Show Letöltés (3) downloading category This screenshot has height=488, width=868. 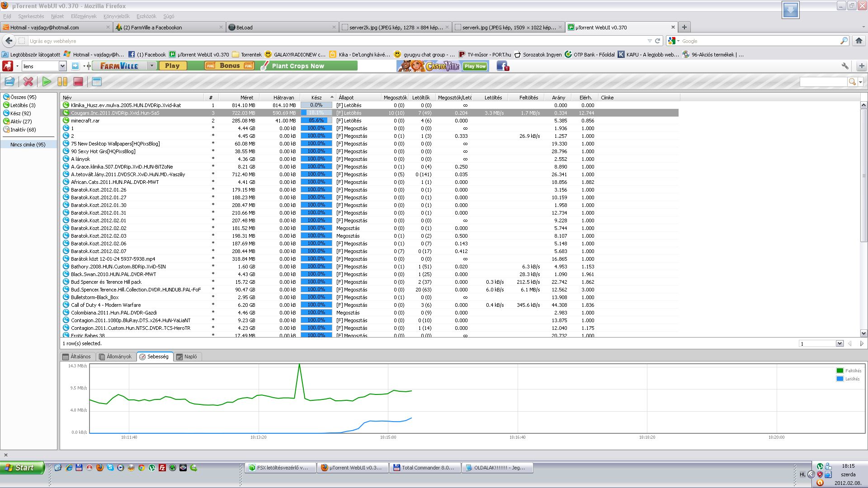coord(23,105)
